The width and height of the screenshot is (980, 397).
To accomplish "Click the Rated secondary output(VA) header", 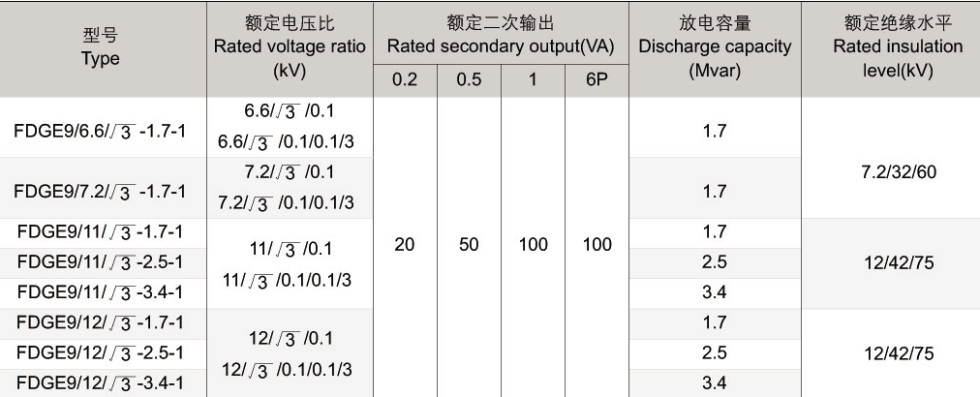I will 501,35.
